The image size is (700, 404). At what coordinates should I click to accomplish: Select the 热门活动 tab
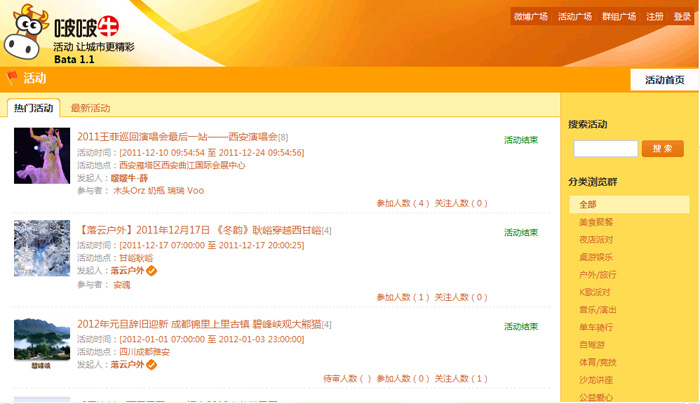click(33, 108)
